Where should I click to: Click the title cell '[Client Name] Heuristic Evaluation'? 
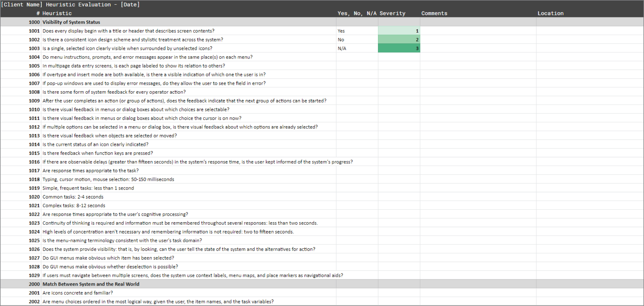point(70,4)
